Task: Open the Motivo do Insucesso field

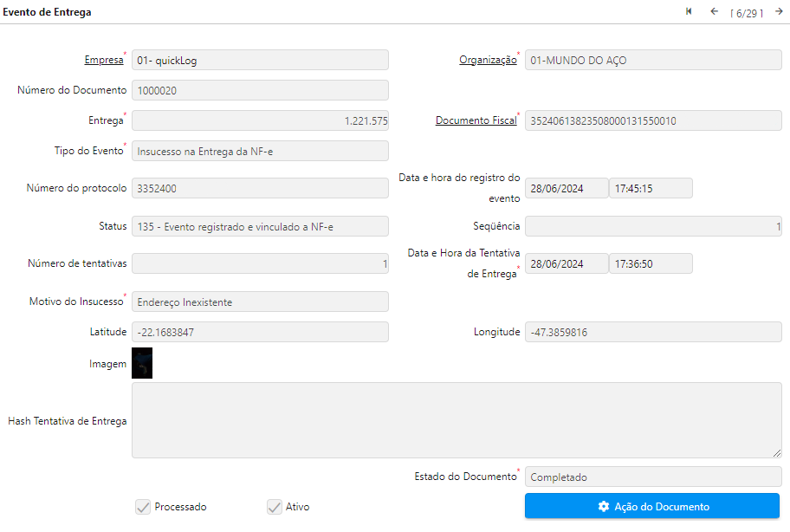Action: pos(260,302)
